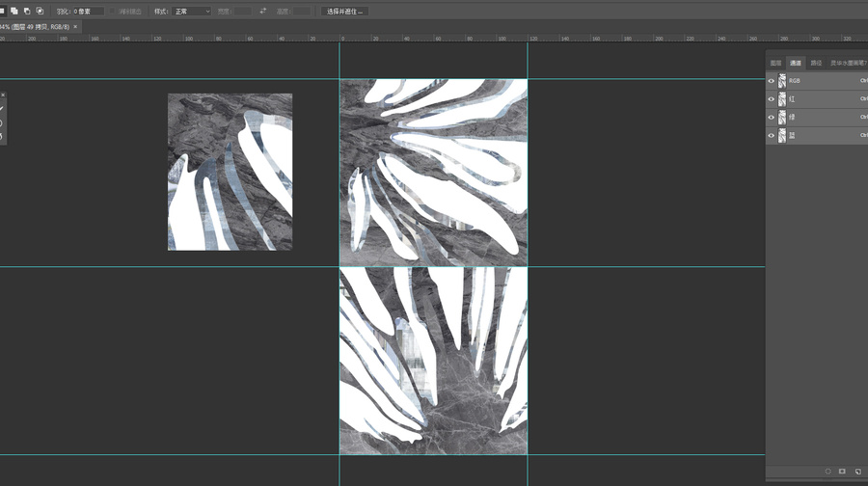
Task: Select the subtract from selection icon
Action: pyautogui.click(x=27, y=11)
